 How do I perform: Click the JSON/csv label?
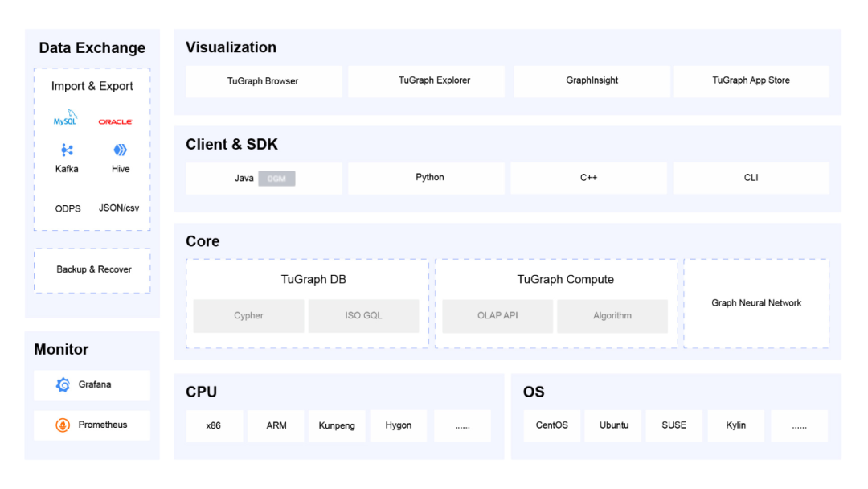point(119,208)
